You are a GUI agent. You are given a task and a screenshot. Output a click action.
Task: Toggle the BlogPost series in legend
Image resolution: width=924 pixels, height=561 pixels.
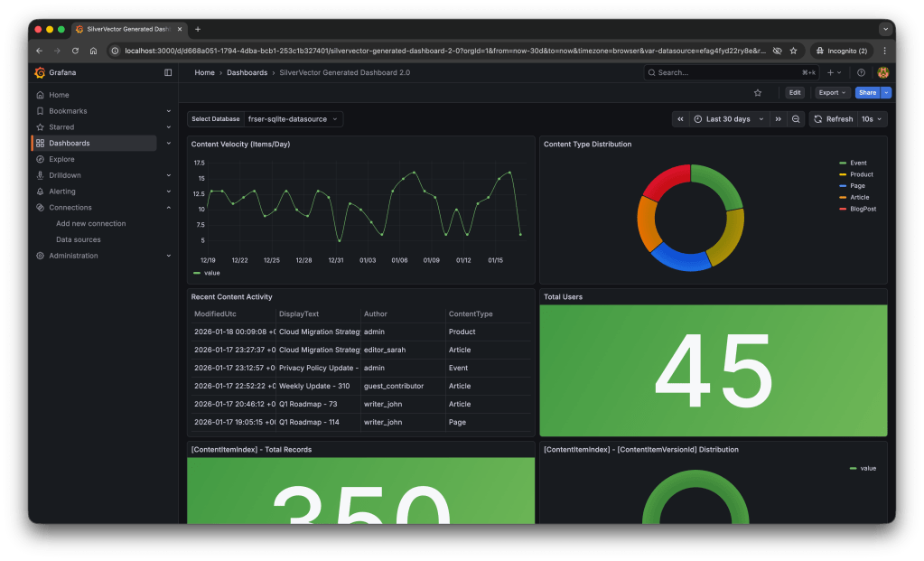[x=863, y=209]
